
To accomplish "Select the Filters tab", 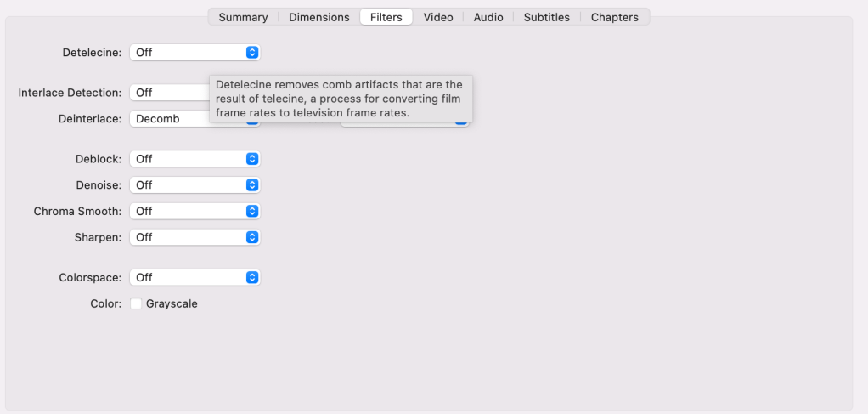I will (x=386, y=17).
